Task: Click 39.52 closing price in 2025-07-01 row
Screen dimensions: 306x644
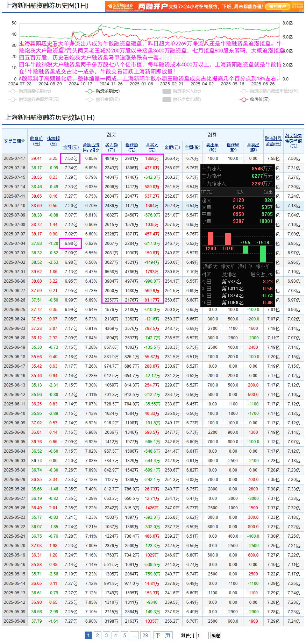Action: 36,272
